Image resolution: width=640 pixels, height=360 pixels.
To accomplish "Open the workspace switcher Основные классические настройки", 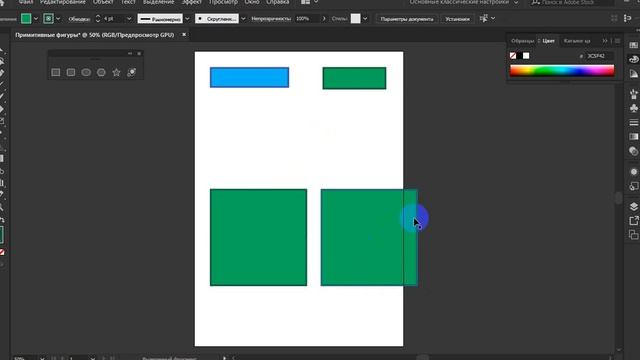I will coord(464,2).
